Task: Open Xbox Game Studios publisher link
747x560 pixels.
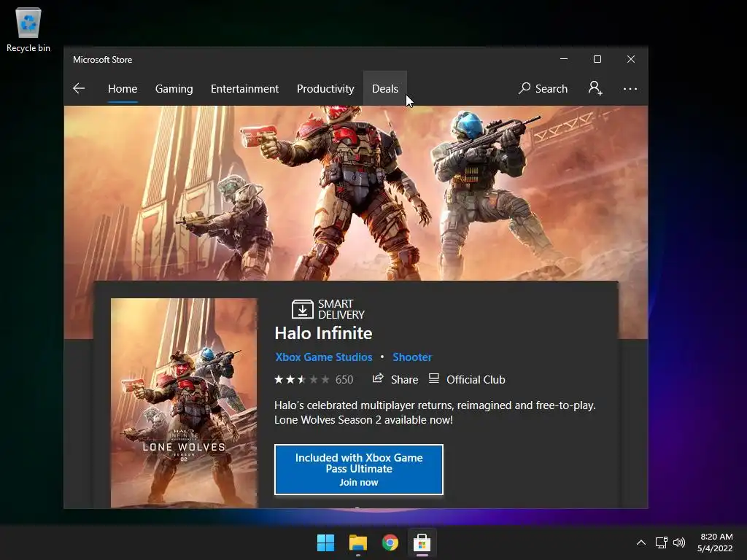Action: click(323, 357)
